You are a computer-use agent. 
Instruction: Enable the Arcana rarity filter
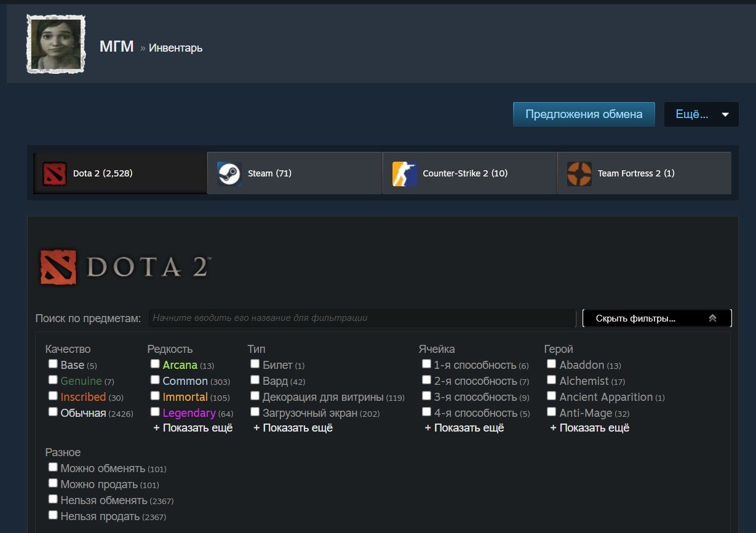(x=155, y=364)
